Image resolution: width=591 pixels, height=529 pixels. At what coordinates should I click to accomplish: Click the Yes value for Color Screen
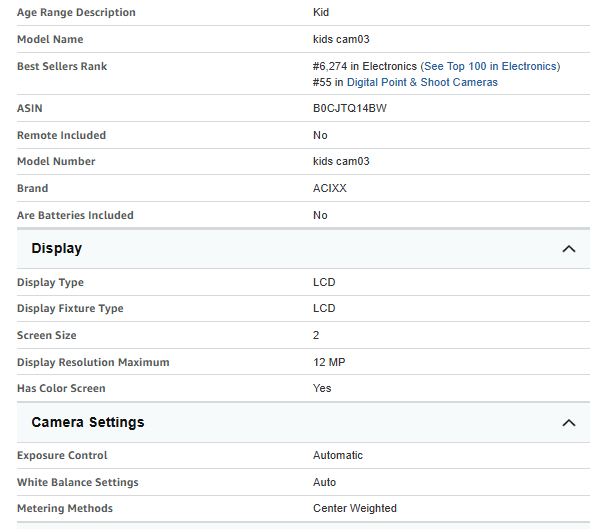point(322,388)
